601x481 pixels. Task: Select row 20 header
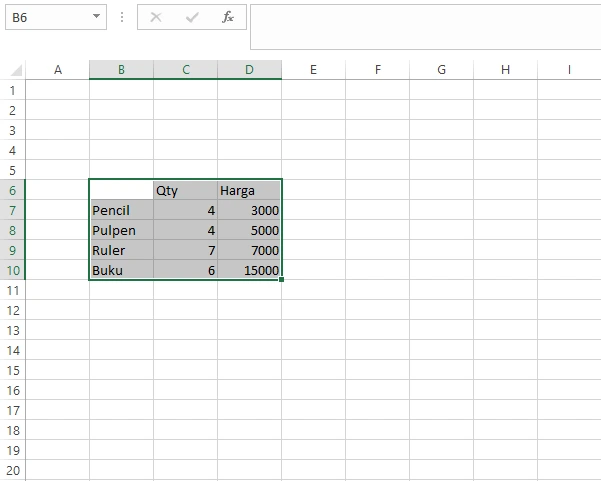click(13, 470)
